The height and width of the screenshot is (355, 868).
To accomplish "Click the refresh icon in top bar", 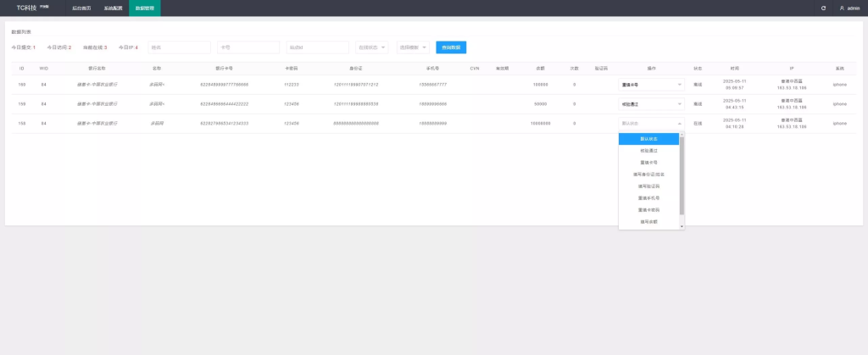I will [823, 8].
